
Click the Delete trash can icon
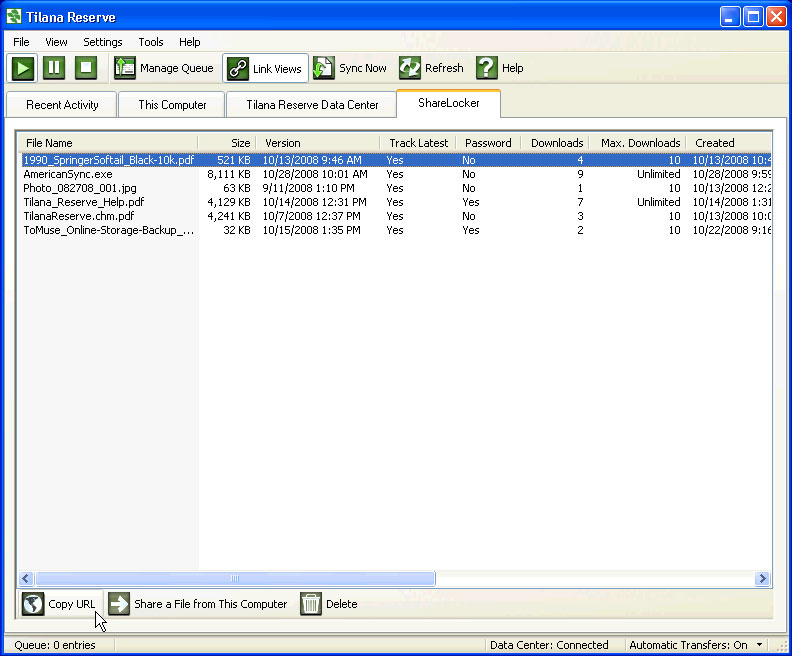(311, 604)
